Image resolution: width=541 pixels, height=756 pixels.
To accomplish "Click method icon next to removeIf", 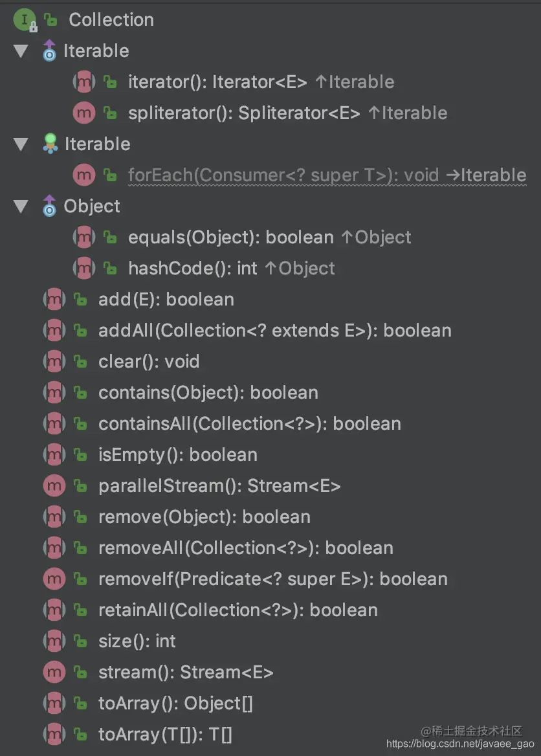I will pos(54,579).
